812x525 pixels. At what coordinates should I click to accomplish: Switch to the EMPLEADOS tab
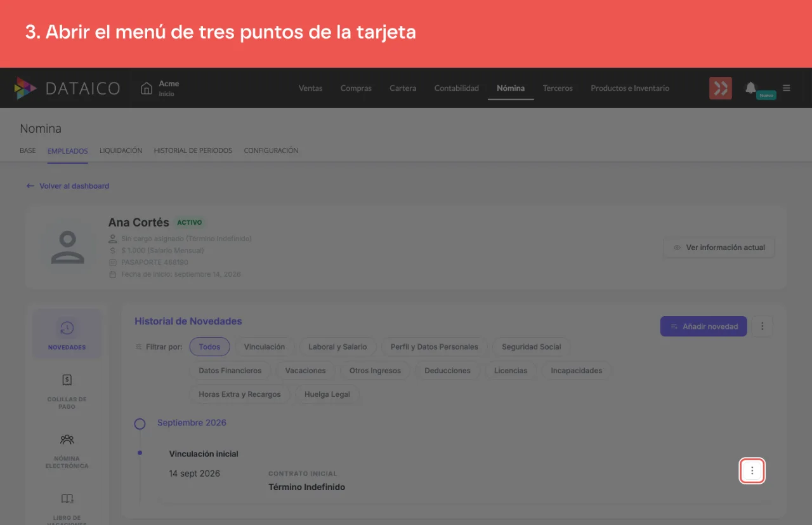click(68, 151)
